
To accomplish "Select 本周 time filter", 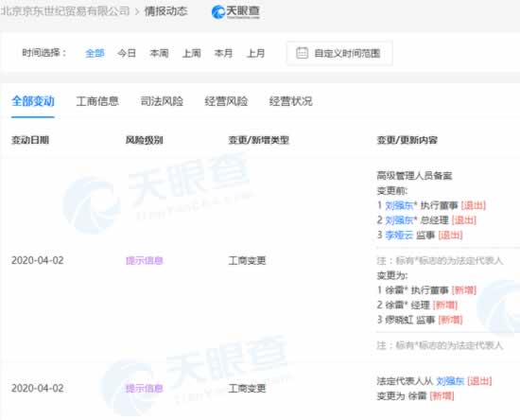I will pos(159,53).
